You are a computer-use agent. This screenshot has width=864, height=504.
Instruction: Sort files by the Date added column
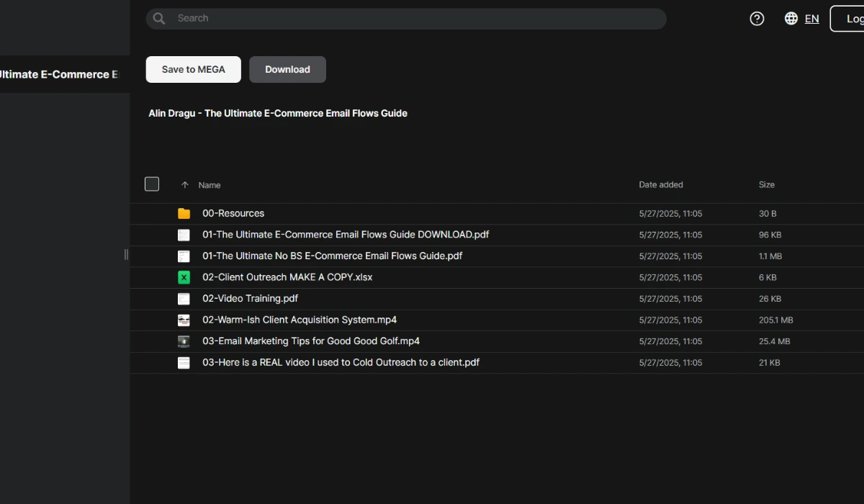[x=661, y=185]
